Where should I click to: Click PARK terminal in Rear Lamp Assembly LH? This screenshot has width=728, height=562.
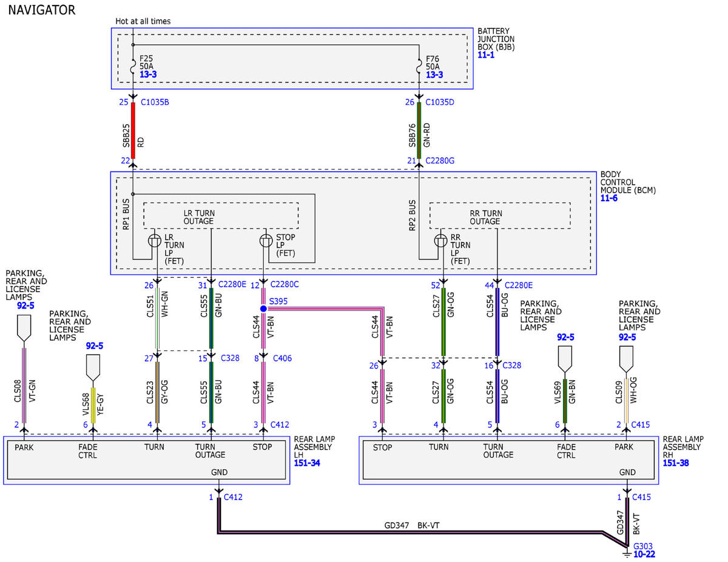coord(24,447)
